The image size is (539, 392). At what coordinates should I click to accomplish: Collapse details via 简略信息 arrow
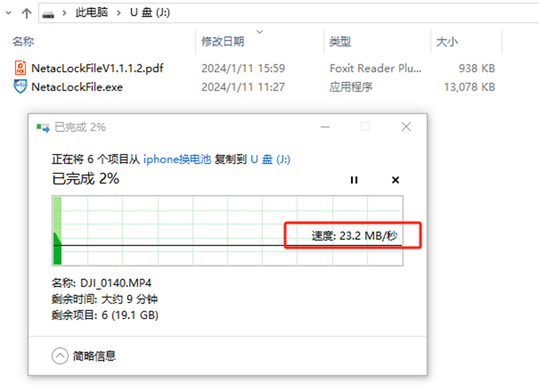[60, 356]
